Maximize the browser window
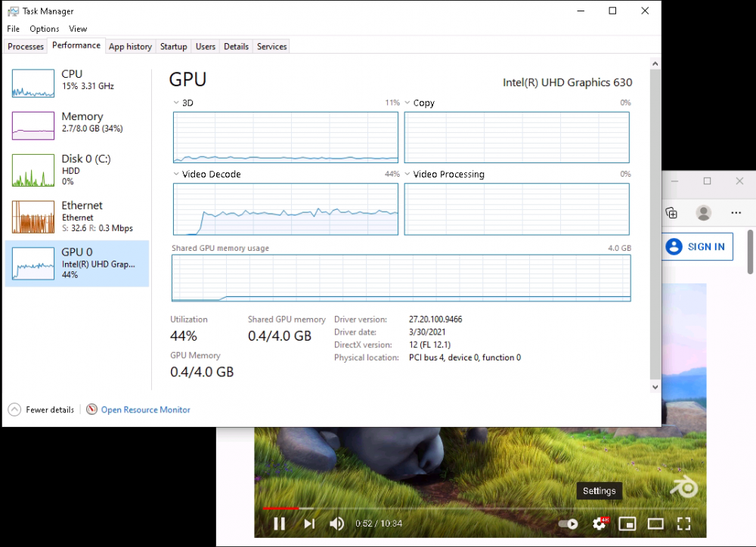This screenshot has height=547, width=756. coord(708,181)
